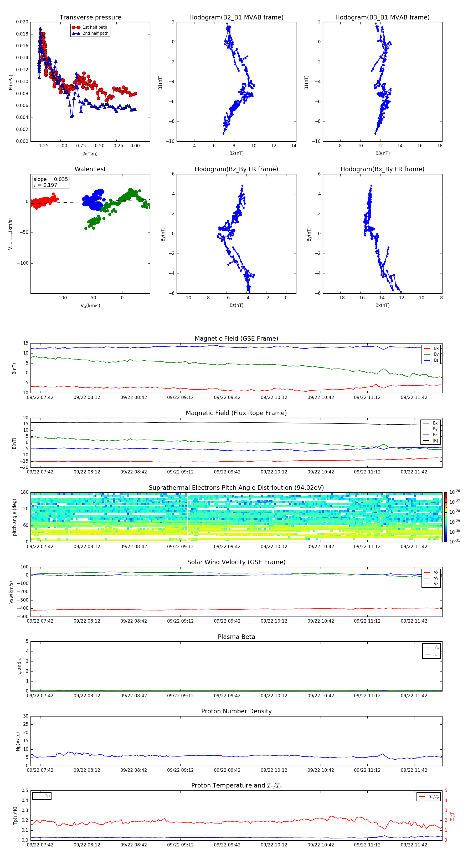Click the "Magnetic Field (Flux Rope Frame)" title
473x868 pixels.
pyautogui.click(x=236, y=413)
